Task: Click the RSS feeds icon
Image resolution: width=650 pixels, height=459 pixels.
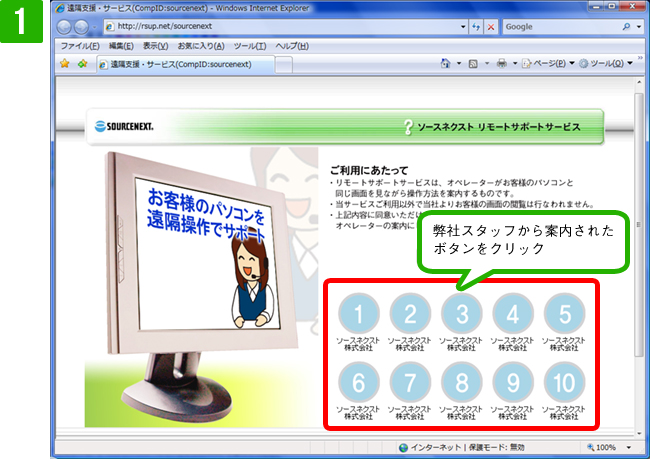Action: [473, 63]
